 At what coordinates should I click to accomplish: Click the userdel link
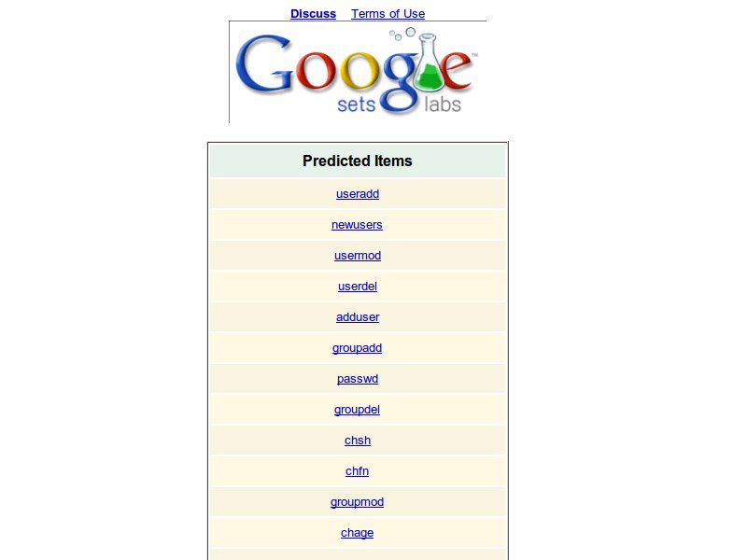[x=358, y=287]
